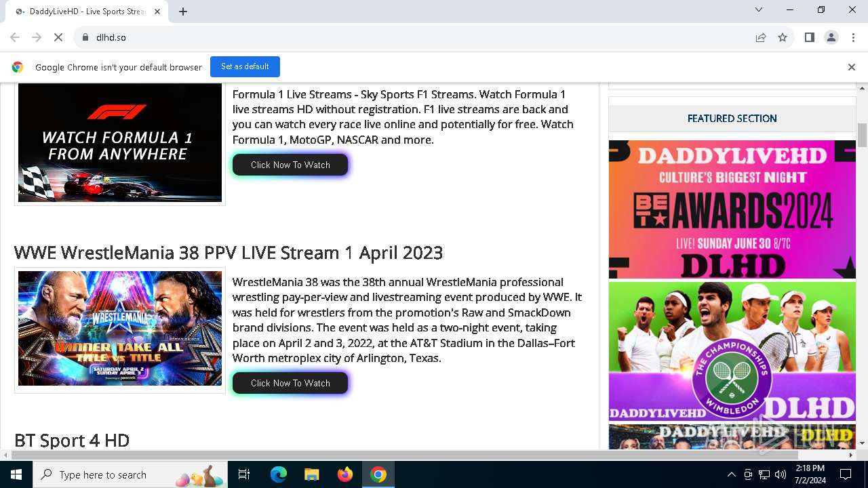Dismiss the default browser infobar
868x488 pixels.
click(852, 67)
